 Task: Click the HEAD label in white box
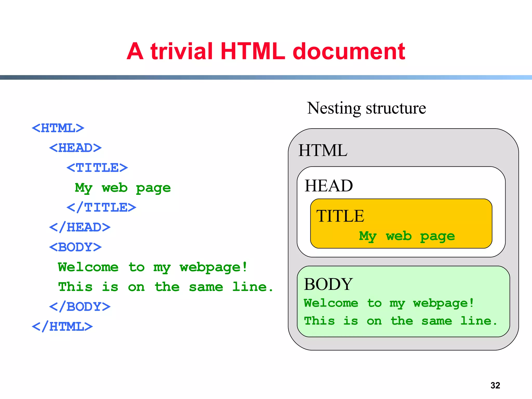[x=329, y=186]
